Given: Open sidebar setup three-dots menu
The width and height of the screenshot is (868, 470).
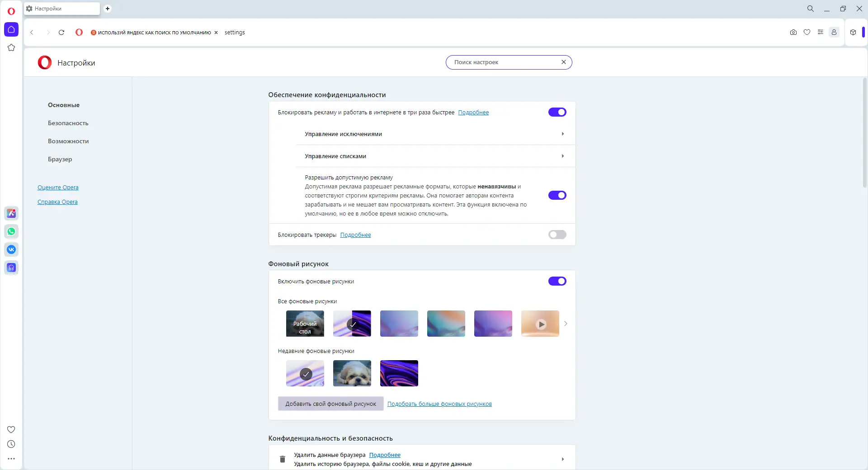Looking at the screenshot, I should (x=11, y=459).
